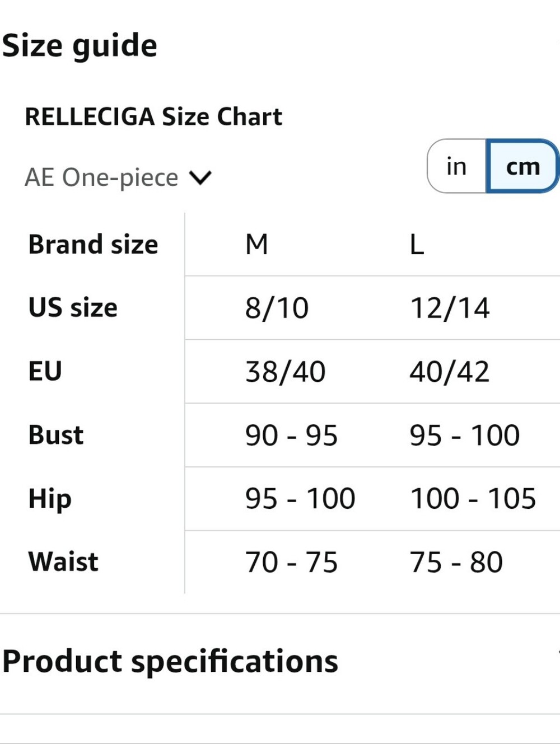Click the US size 8/10 cell

pyautogui.click(x=277, y=308)
